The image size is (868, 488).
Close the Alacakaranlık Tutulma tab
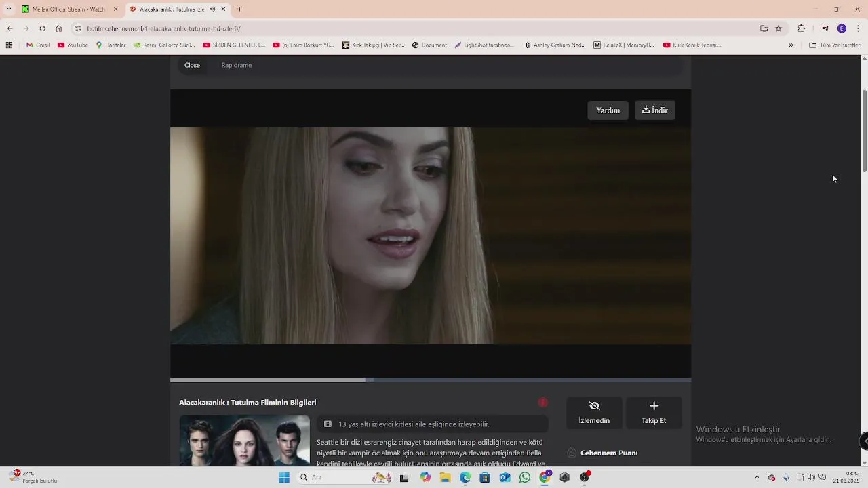(x=223, y=9)
